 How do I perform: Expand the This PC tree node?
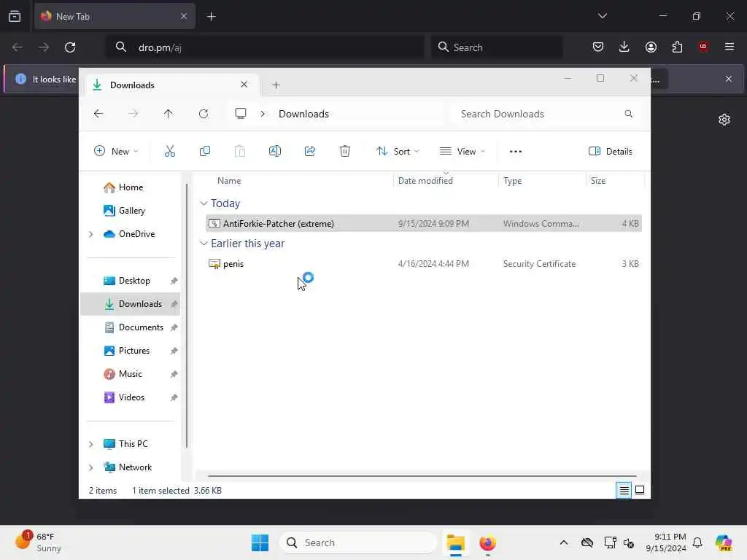click(90, 444)
